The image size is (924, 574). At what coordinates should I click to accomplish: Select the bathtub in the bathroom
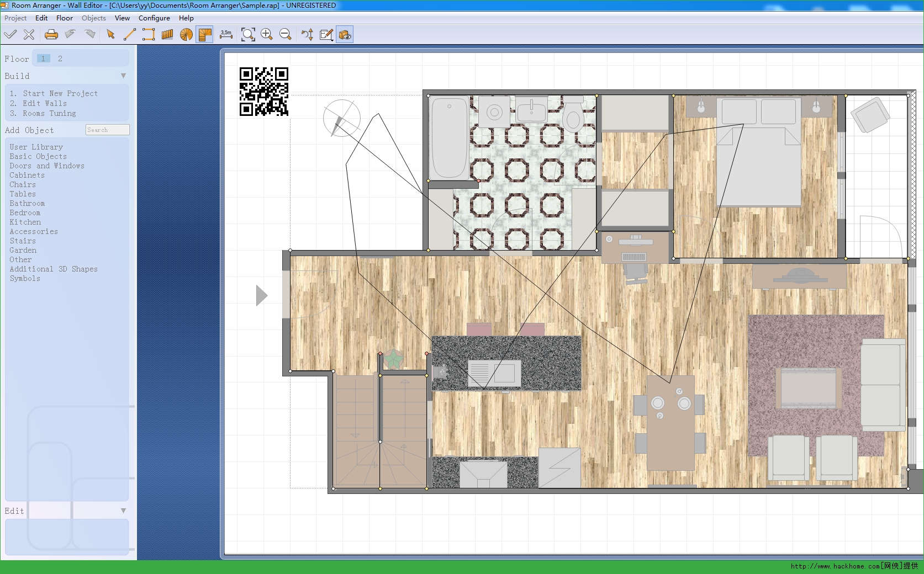(450, 137)
